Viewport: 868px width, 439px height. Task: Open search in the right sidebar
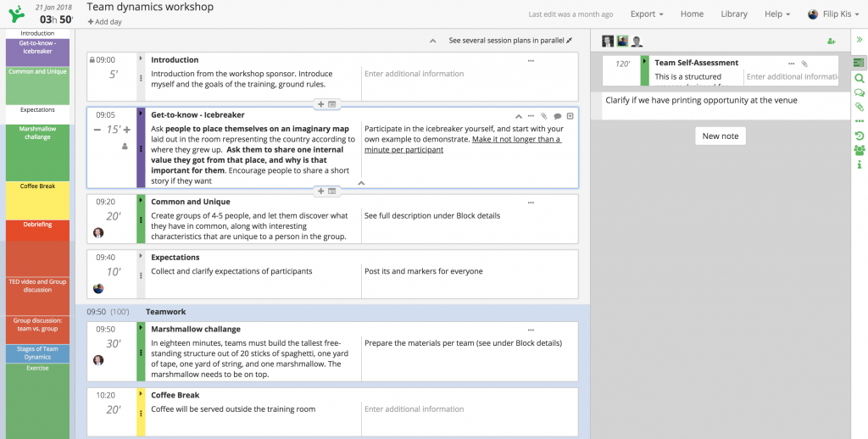click(860, 78)
